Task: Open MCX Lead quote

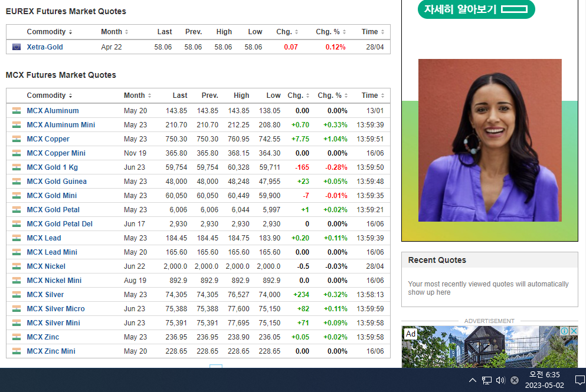Action: 44,239
